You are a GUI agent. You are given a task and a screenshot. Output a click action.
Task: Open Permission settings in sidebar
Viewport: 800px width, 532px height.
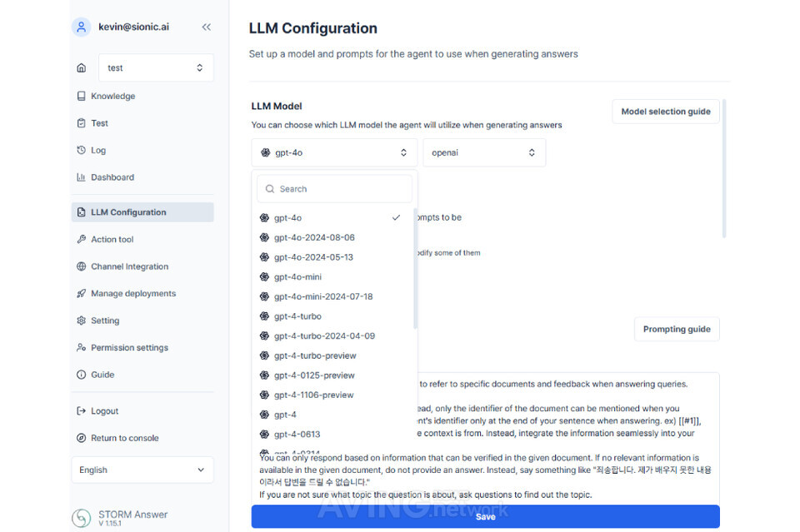point(129,348)
